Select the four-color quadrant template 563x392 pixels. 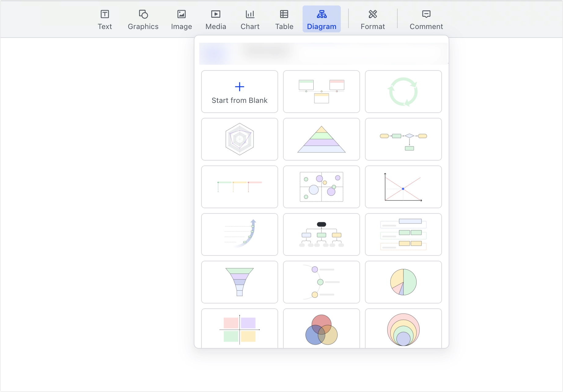point(240,328)
